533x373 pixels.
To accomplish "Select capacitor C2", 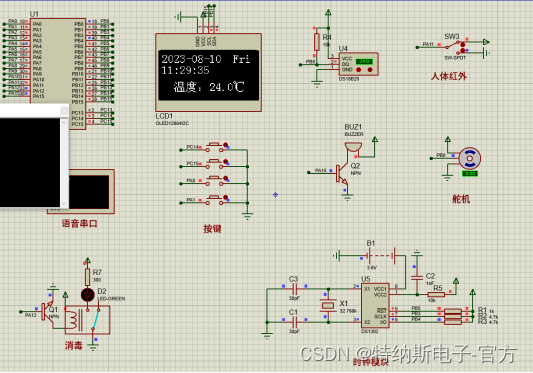I will 417,277.
